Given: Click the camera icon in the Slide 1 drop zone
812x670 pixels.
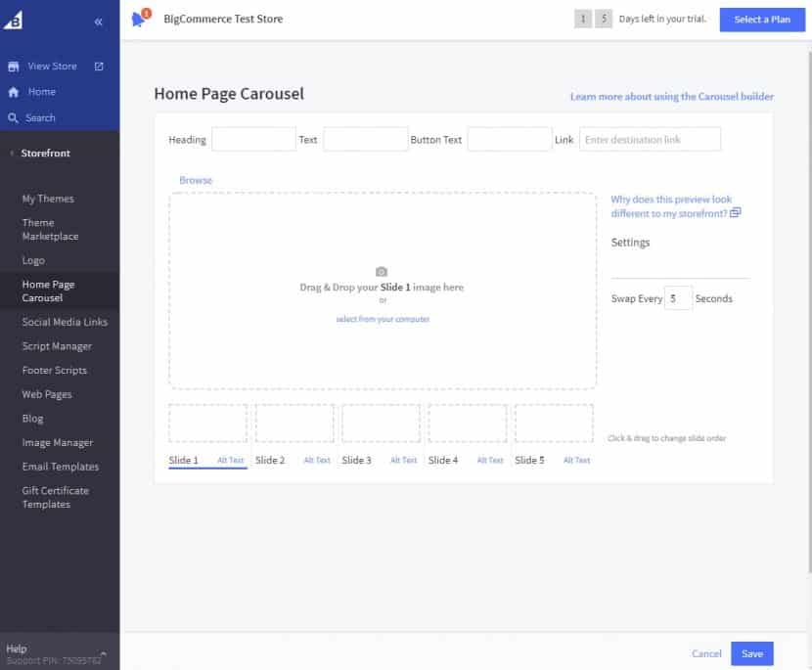Looking at the screenshot, I should [382, 271].
